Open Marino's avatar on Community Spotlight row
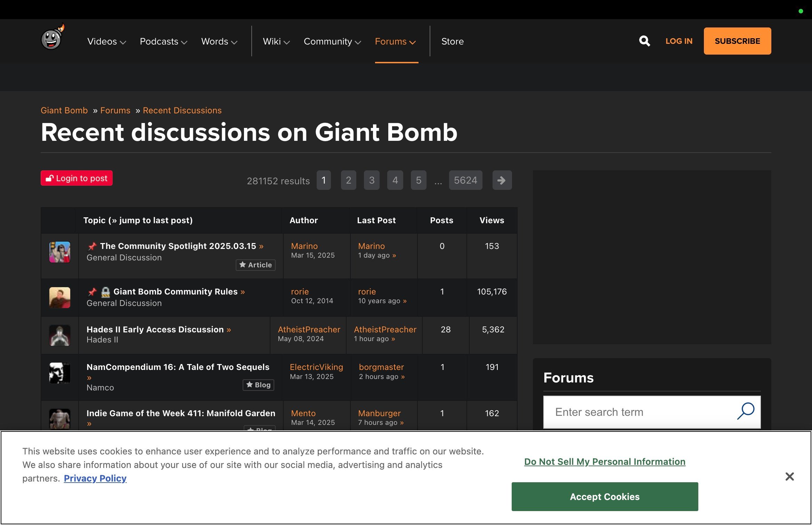812x525 pixels. [x=60, y=252]
